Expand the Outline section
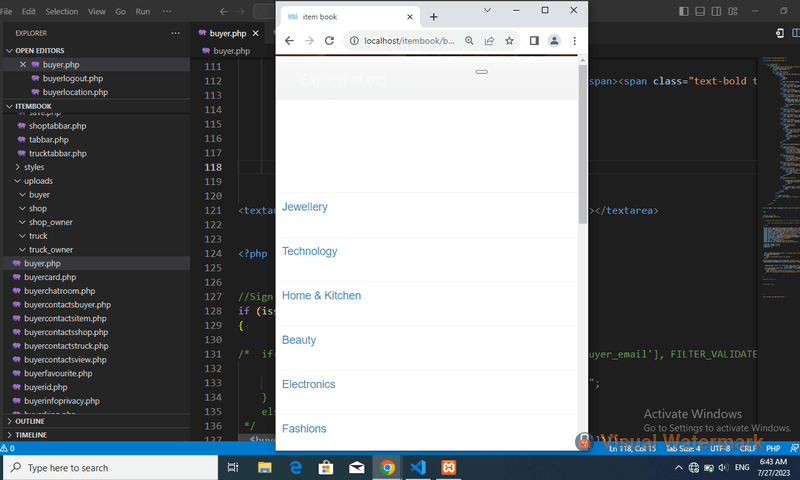 (30, 421)
